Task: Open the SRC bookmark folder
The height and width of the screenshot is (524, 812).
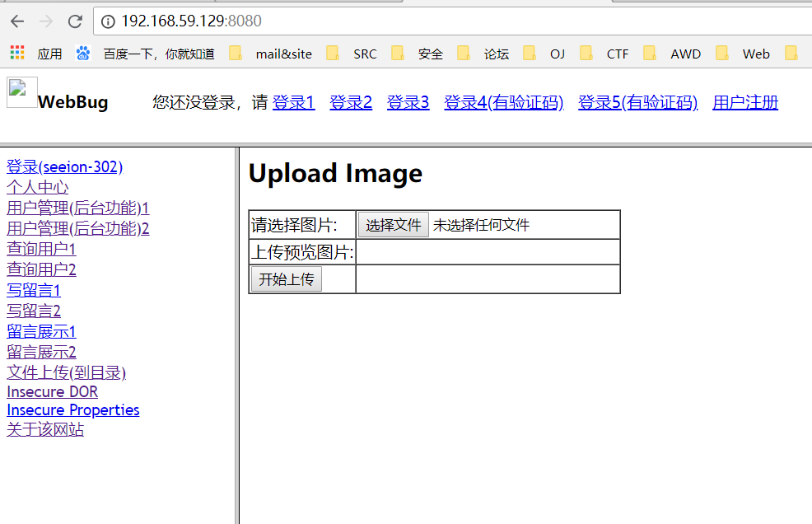Action: point(352,54)
